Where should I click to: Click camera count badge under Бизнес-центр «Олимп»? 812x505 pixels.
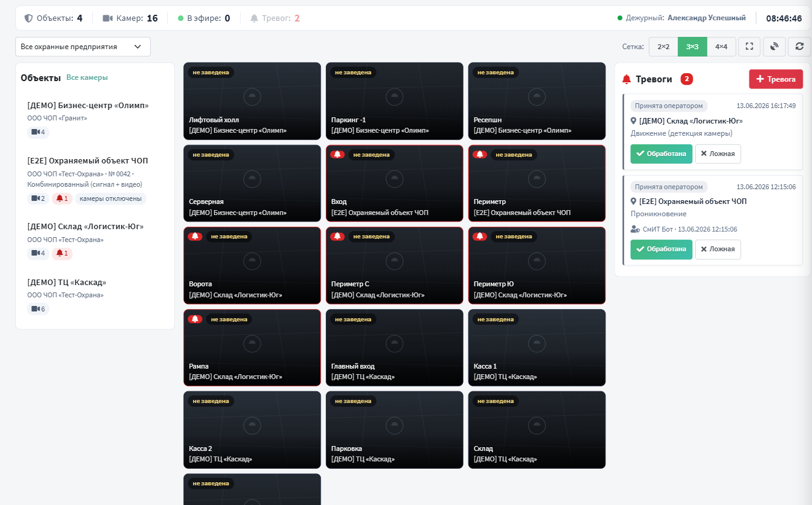tap(38, 132)
